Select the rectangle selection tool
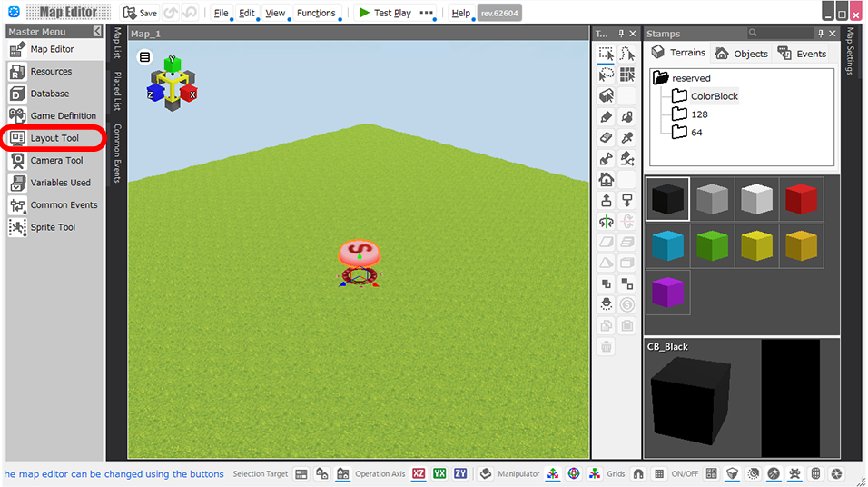 (x=607, y=55)
